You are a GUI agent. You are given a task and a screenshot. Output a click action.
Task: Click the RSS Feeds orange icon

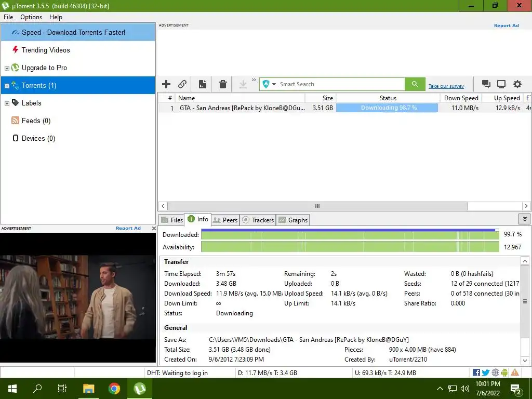pyautogui.click(x=15, y=121)
